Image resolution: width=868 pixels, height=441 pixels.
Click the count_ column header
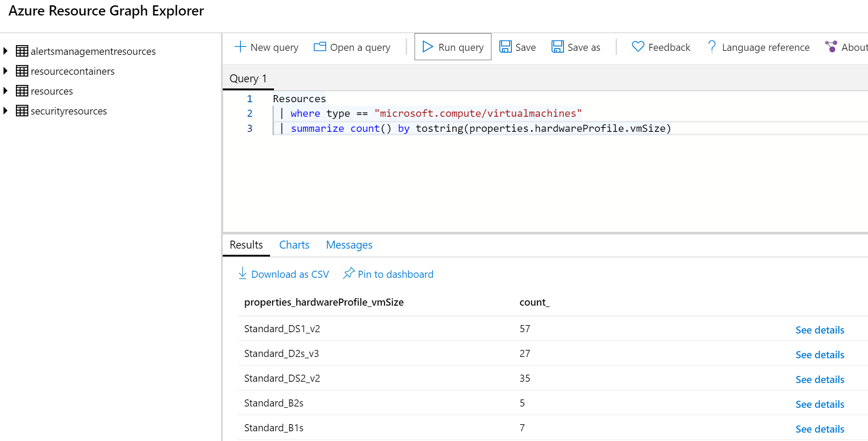(534, 302)
